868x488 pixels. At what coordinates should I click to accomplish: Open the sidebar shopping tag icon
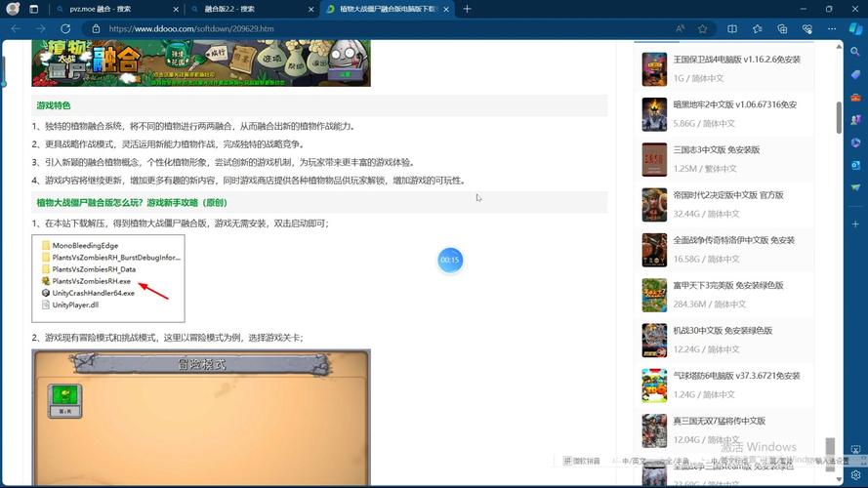click(x=856, y=75)
